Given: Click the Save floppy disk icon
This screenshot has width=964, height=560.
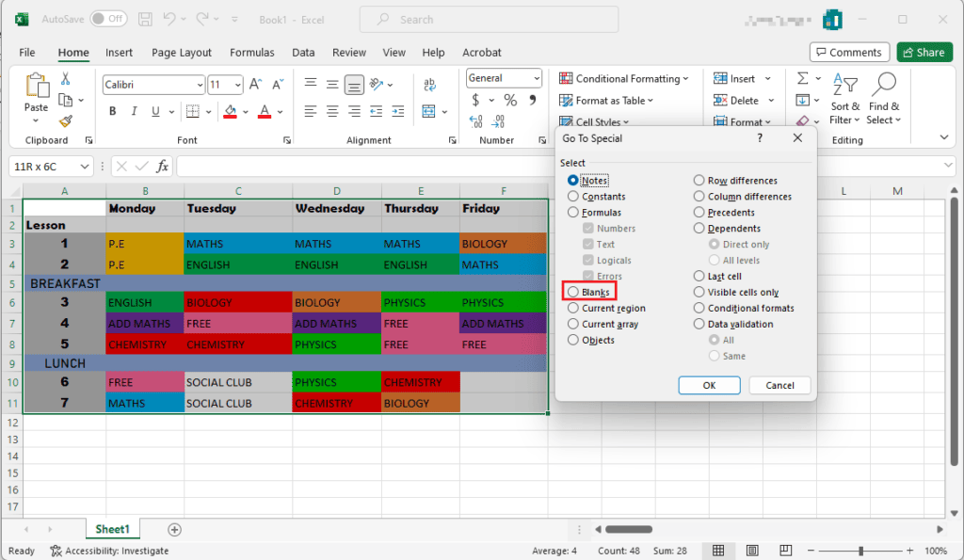Looking at the screenshot, I should pyautogui.click(x=145, y=19).
